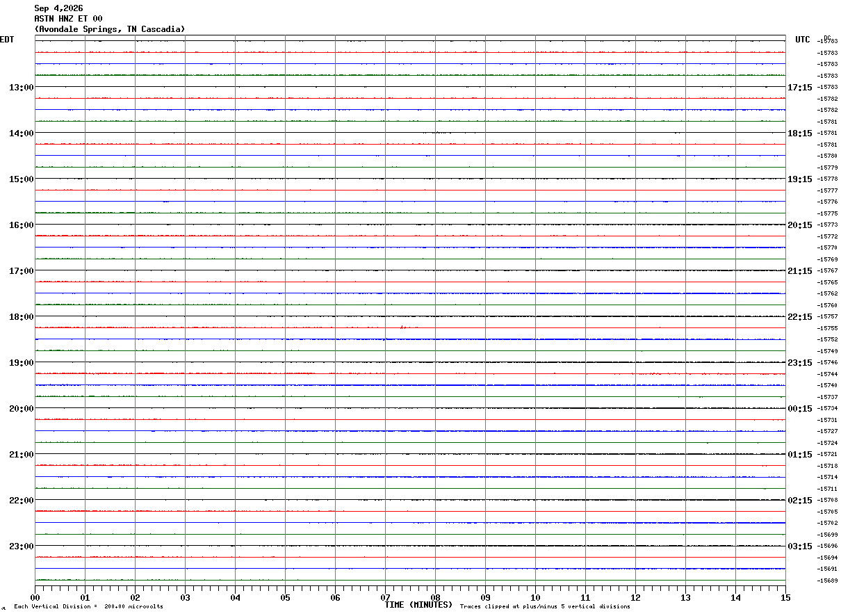
Task: Select the 03:15 UTC time label
Action: [x=799, y=546]
